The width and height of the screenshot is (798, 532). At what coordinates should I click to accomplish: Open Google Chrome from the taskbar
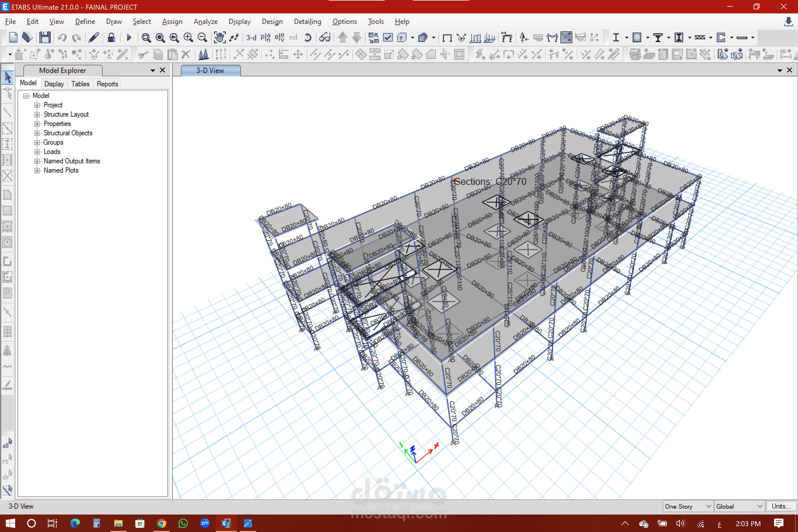click(x=162, y=523)
